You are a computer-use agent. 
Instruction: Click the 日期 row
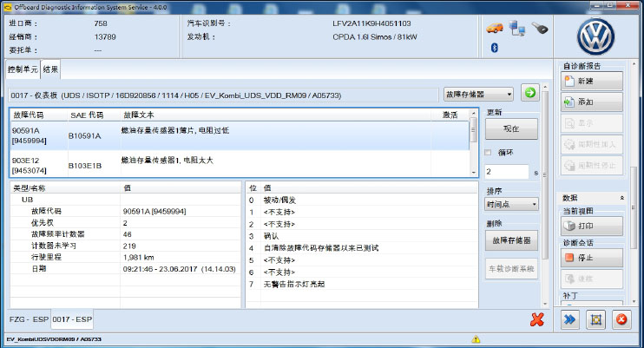(x=125, y=269)
